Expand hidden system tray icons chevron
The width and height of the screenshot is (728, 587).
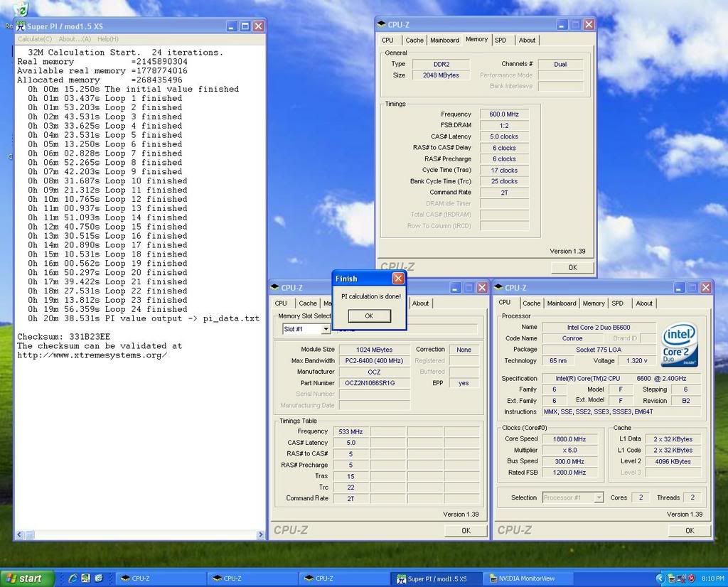tap(660, 578)
